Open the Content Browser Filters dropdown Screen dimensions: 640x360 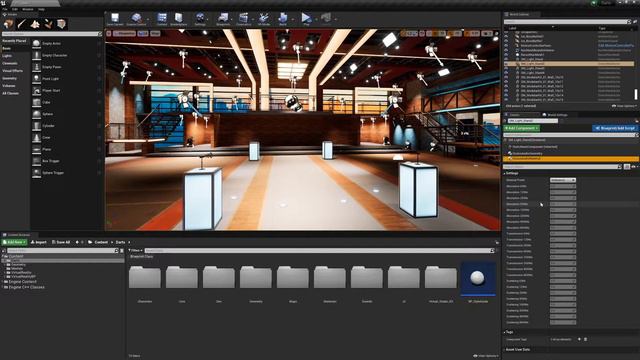point(136,251)
